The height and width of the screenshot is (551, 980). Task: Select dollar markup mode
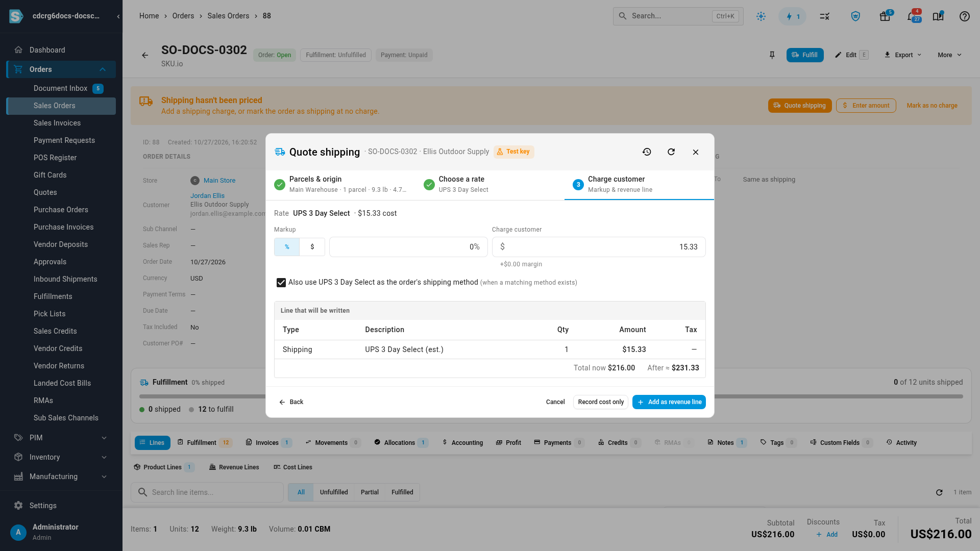click(312, 247)
